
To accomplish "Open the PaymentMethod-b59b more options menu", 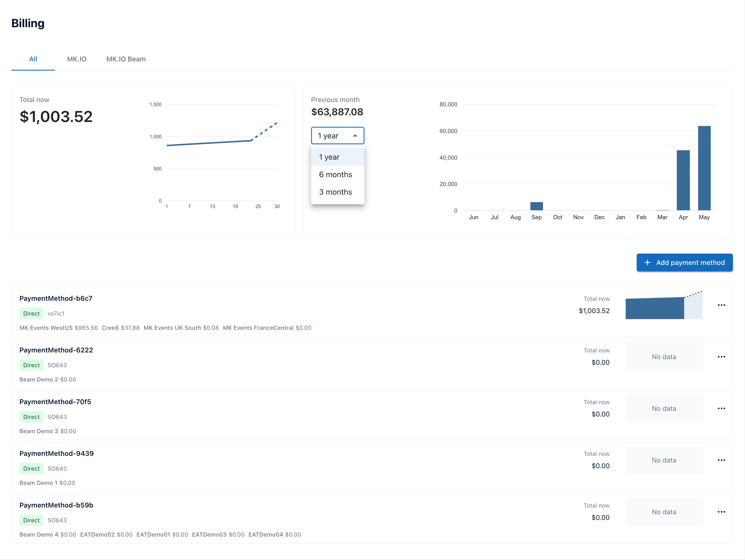I will tap(721, 512).
